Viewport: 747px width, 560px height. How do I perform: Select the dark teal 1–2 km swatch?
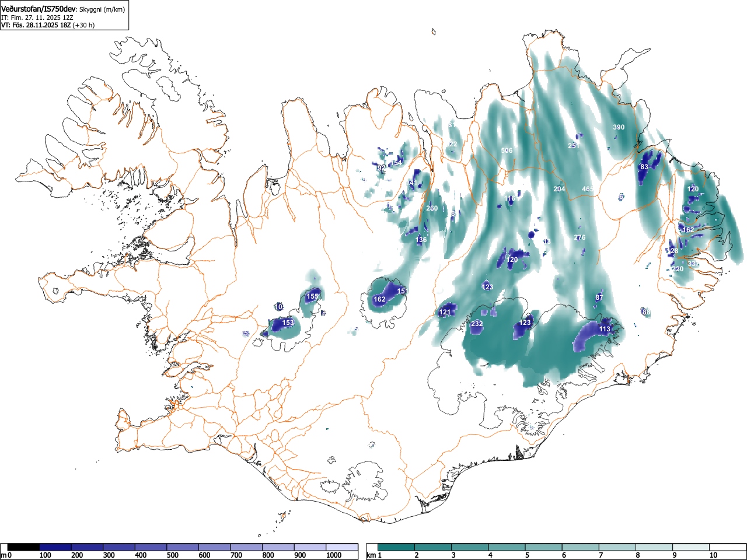click(397, 547)
